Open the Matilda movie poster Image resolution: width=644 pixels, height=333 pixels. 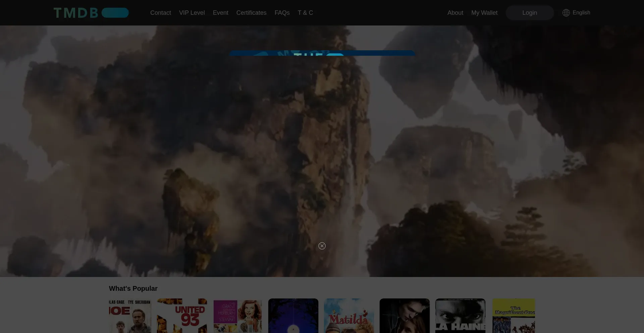pyautogui.click(x=348, y=316)
